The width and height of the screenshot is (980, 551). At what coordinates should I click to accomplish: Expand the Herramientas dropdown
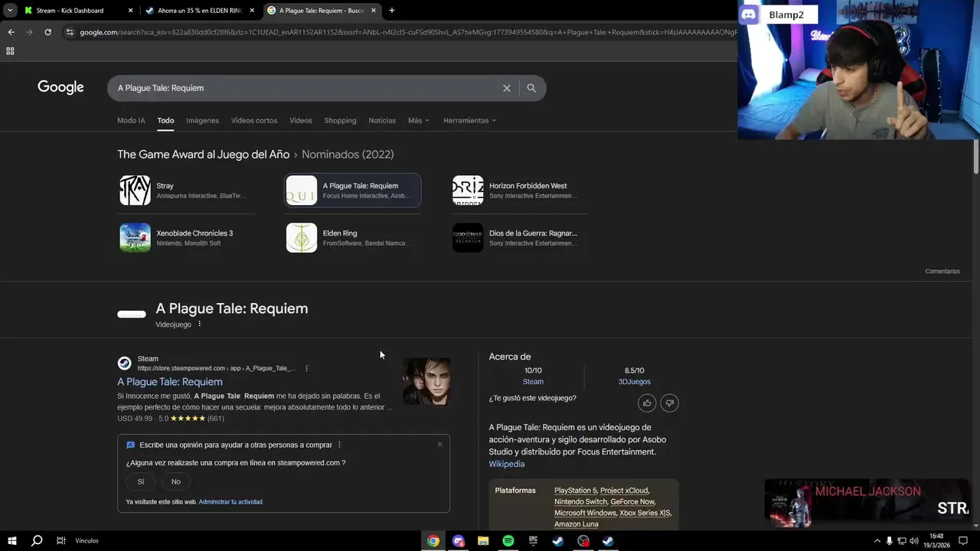pyautogui.click(x=469, y=120)
